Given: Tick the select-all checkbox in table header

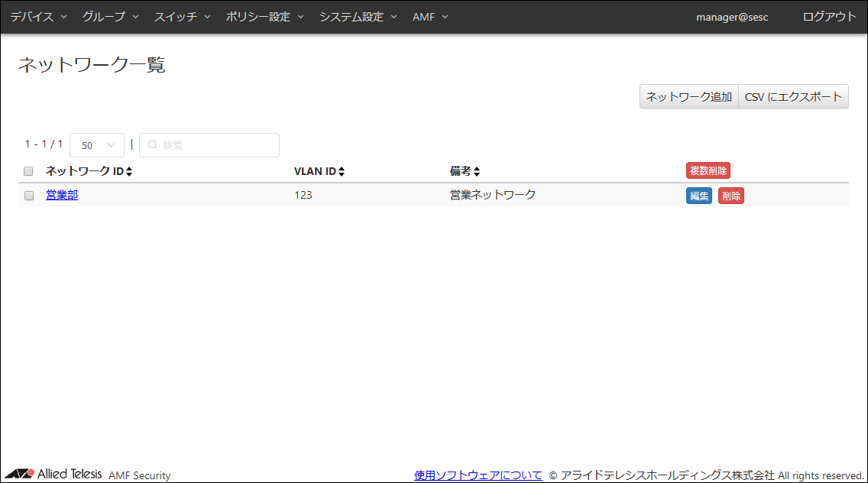Looking at the screenshot, I should pos(29,171).
